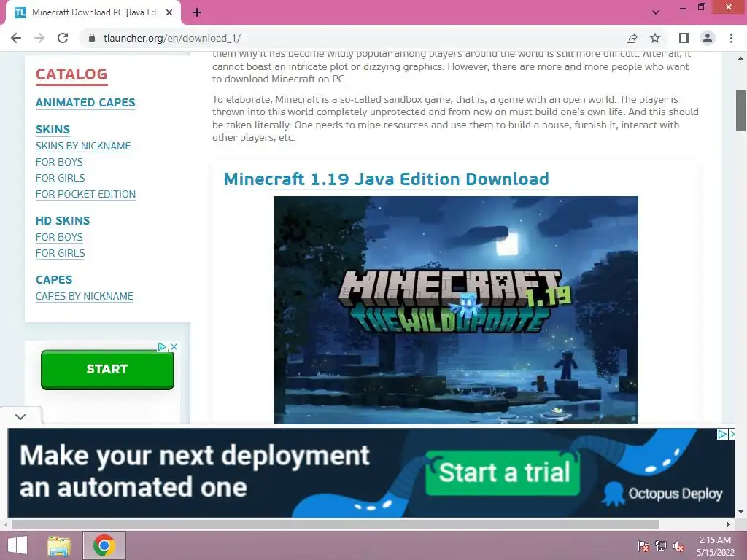Close the Octopus Deploy banner ad
Screen dimensions: 747x560
[x=731, y=435]
